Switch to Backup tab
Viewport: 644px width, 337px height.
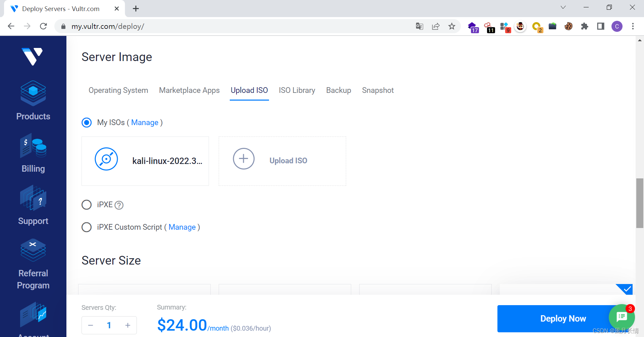pos(338,90)
